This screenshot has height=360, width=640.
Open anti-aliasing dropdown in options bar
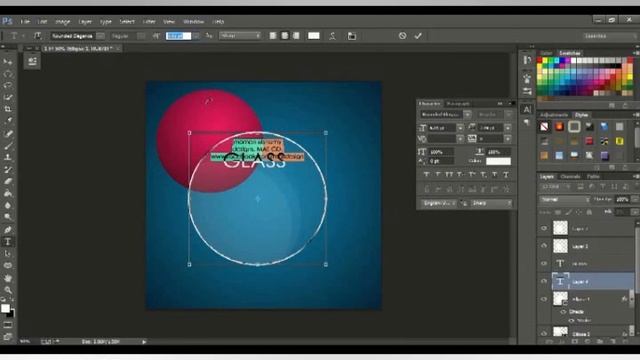coord(240,36)
